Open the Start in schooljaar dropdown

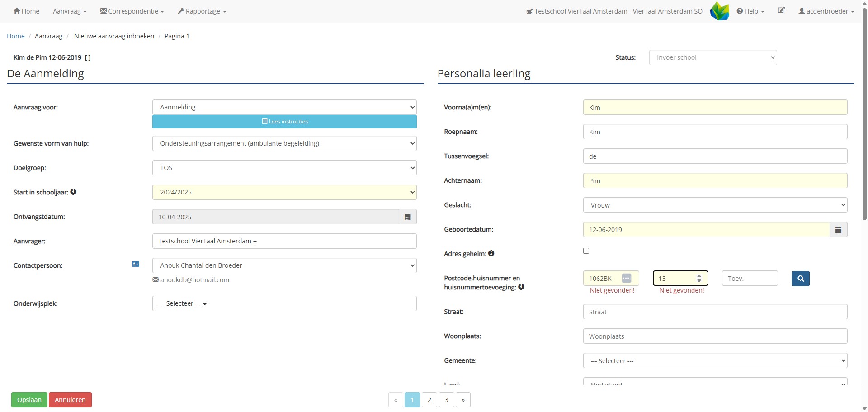coord(284,192)
